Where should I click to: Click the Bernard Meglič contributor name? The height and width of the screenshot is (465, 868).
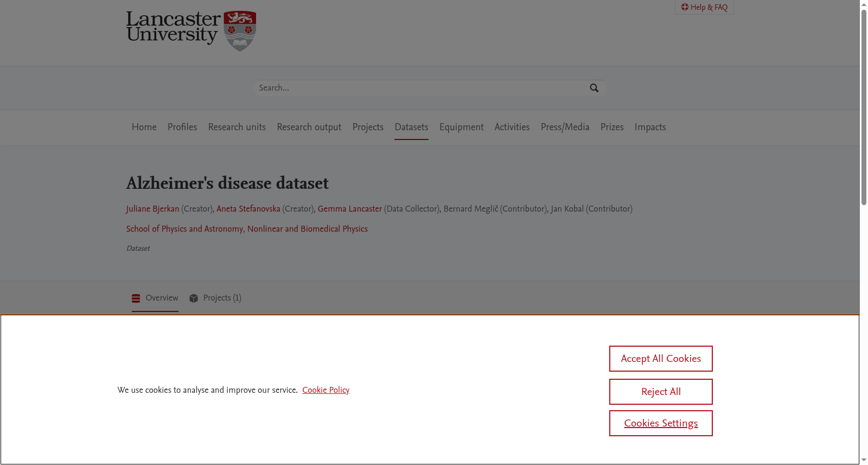pyautogui.click(x=471, y=209)
